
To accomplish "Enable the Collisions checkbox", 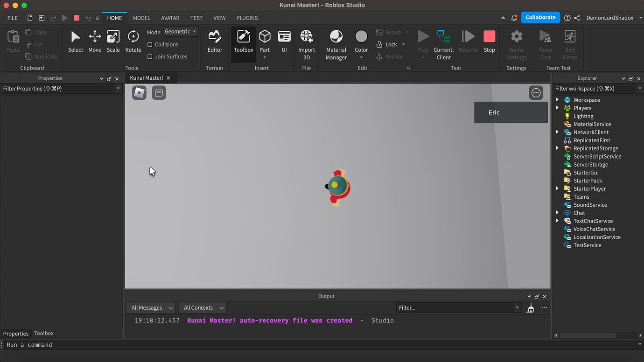I will pyautogui.click(x=150, y=44).
